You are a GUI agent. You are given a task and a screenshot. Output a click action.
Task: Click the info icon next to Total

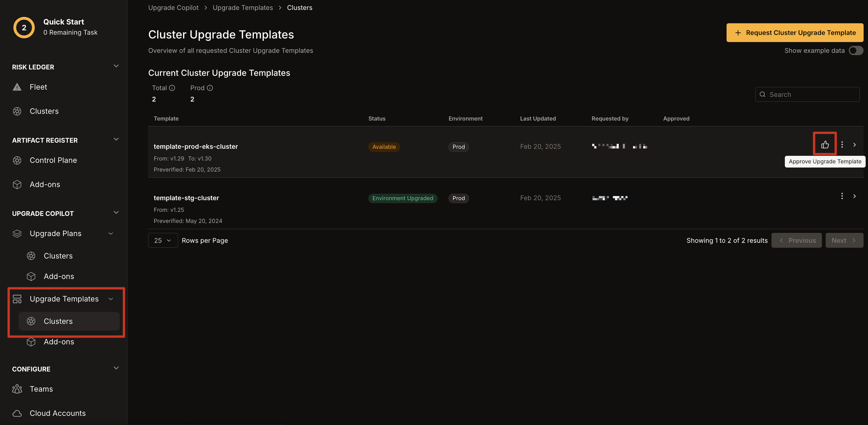(x=172, y=88)
